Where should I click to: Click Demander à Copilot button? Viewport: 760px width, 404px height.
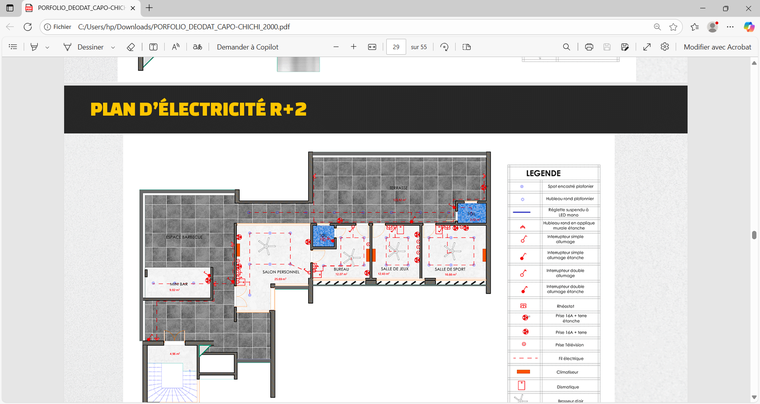247,47
